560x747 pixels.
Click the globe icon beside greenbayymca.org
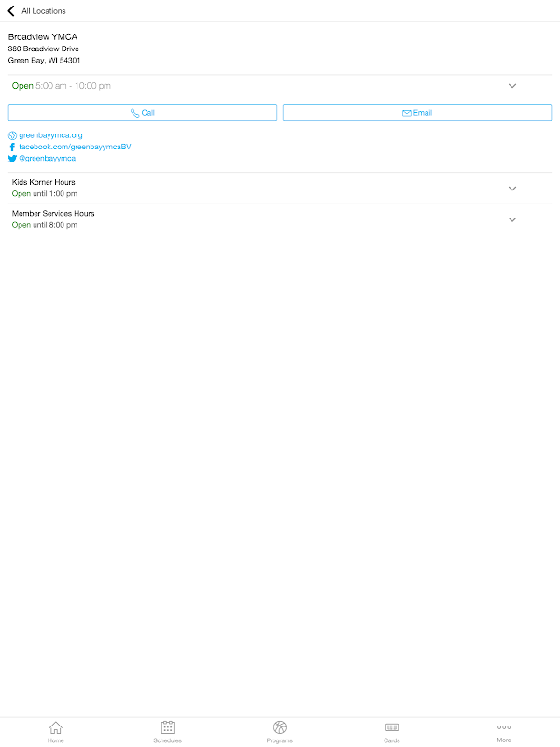(12, 135)
